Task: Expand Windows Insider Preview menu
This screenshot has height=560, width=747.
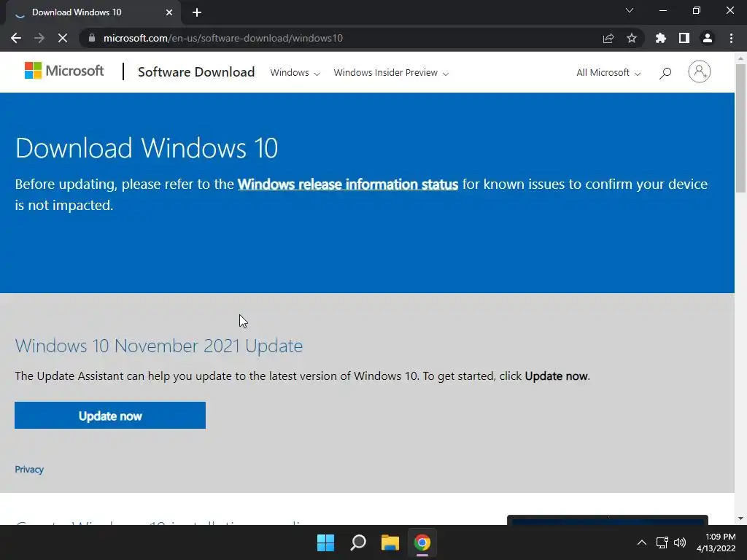Action: [391, 73]
